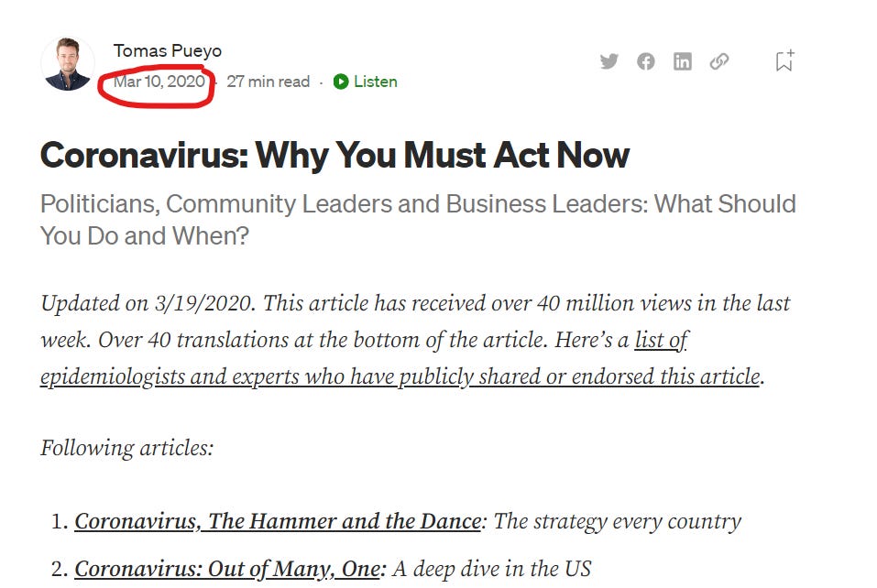Click the Listen label text
This screenshot has width=877, height=588.
pyautogui.click(x=376, y=82)
